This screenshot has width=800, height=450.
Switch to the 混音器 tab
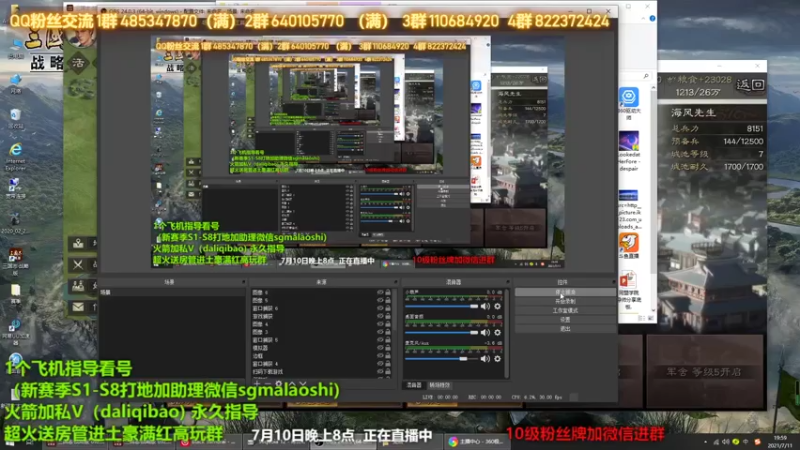414,385
